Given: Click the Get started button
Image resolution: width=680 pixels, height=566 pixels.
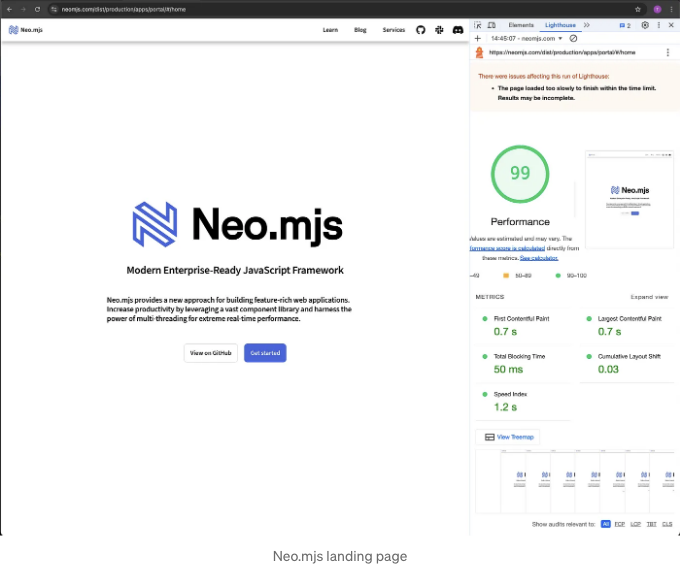Looking at the screenshot, I should [x=265, y=353].
